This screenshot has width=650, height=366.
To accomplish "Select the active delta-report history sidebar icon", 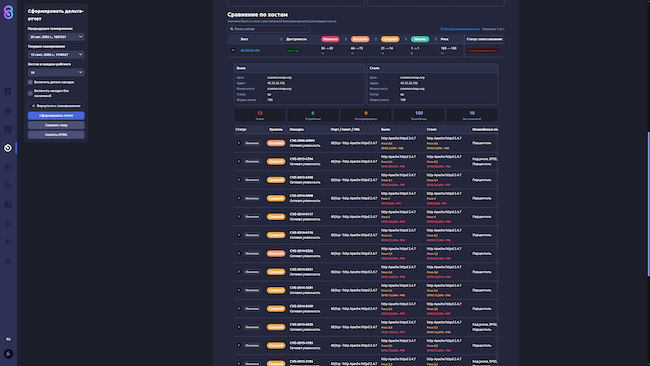I will tap(8, 148).
